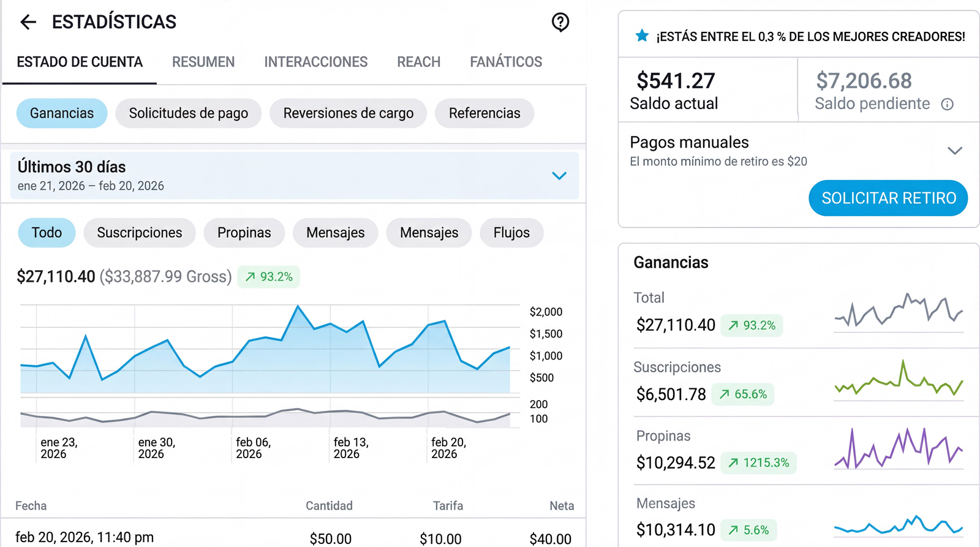Click the blue star top creators icon
The width and height of the screenshot is (980, 547).
click(641, 36)
